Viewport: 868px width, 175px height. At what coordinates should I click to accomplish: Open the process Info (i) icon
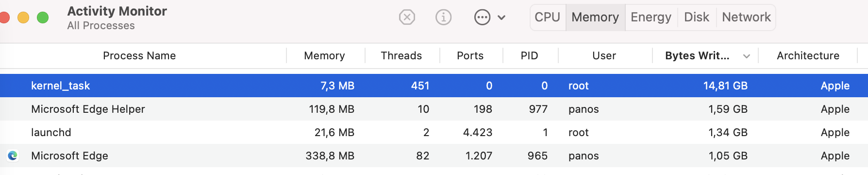click(x=443, y=17)
